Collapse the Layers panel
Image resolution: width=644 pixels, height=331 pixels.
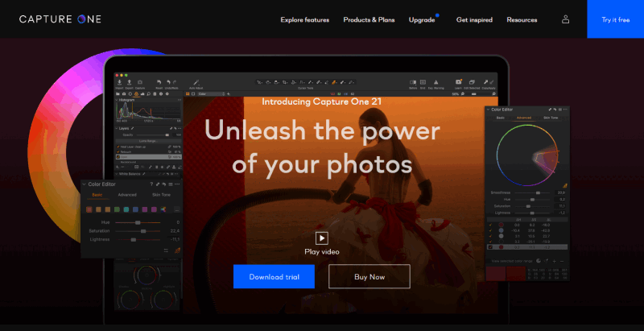click(116, 129)
